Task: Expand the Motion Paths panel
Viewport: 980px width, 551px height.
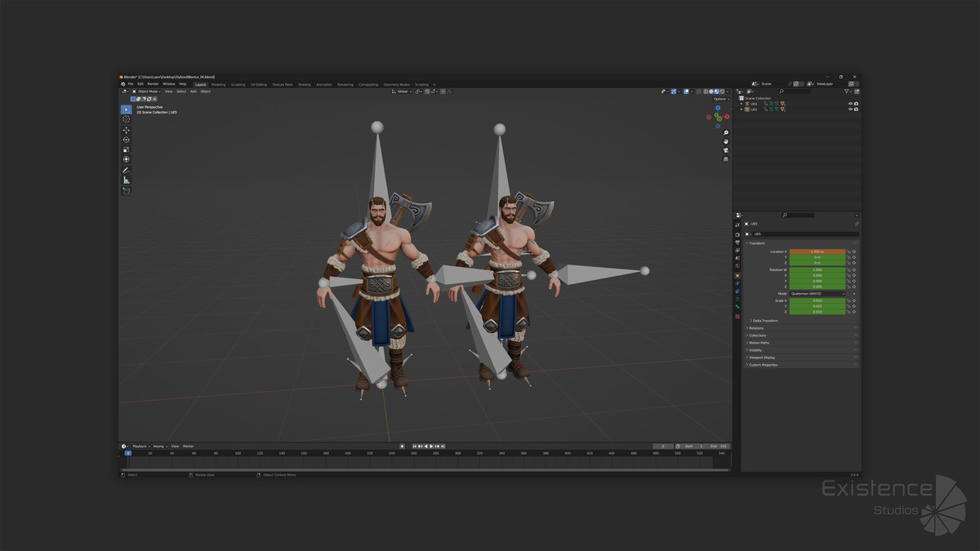Action: [759, 343]
